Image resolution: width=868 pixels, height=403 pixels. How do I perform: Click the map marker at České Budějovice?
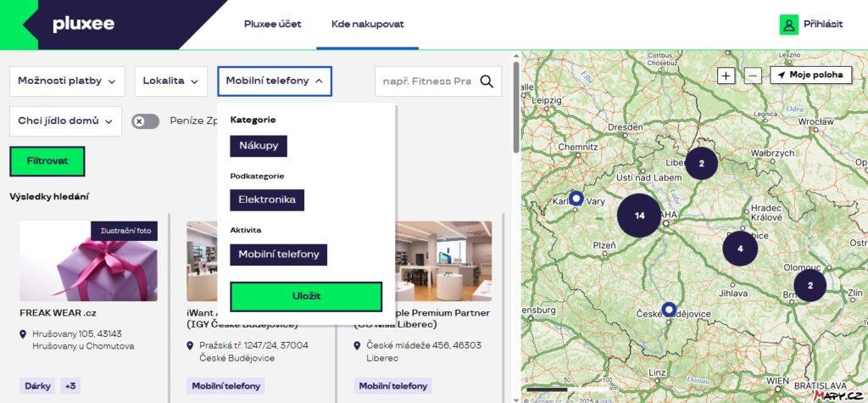[669, 310]
